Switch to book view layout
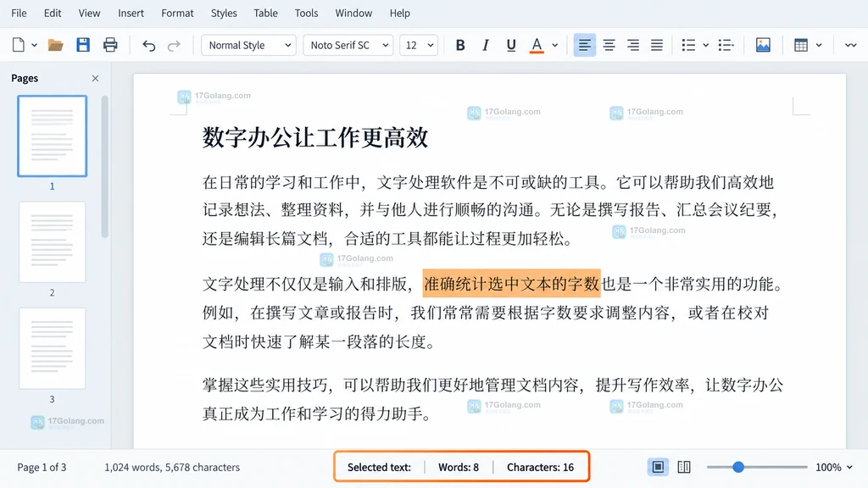This screenshot has height=488, width=868. tap(684, 467)
